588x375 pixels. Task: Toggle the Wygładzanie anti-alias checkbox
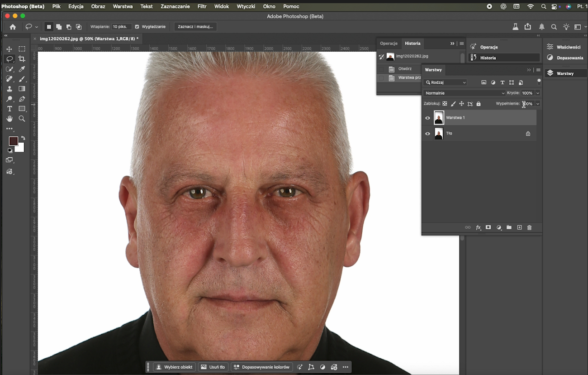[137, 27]
